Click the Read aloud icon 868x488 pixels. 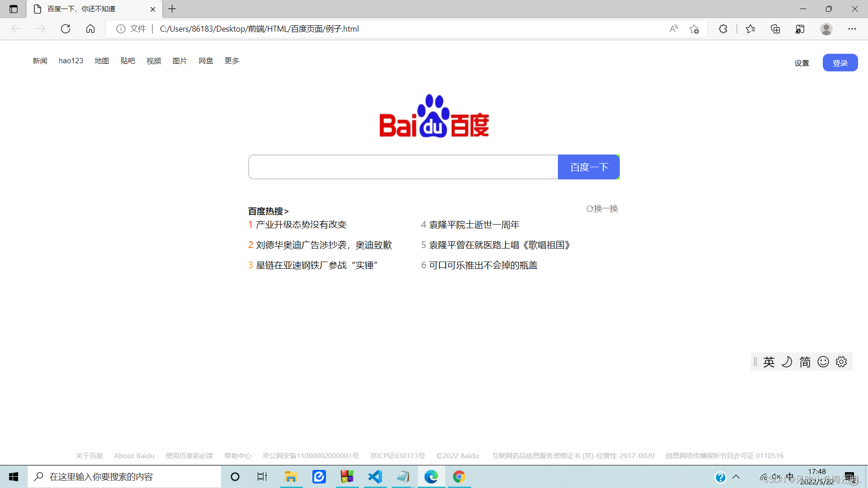click(674, 29)
